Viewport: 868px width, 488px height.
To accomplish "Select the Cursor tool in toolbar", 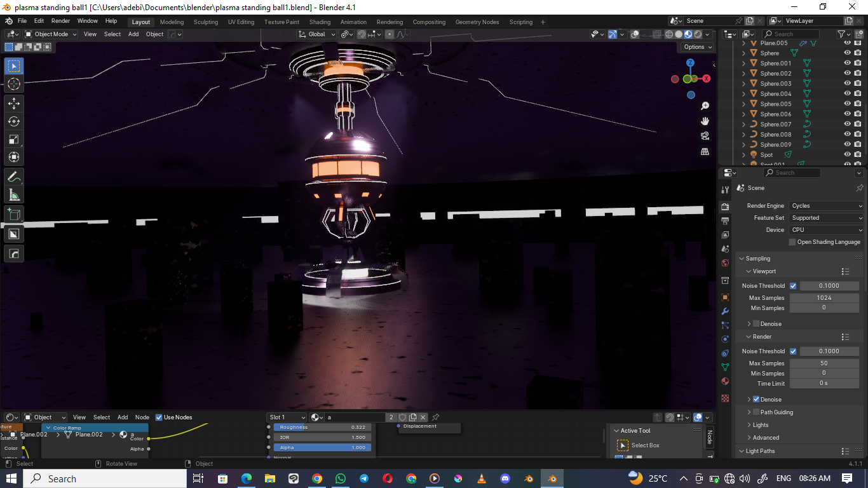I will click(14, 84).
